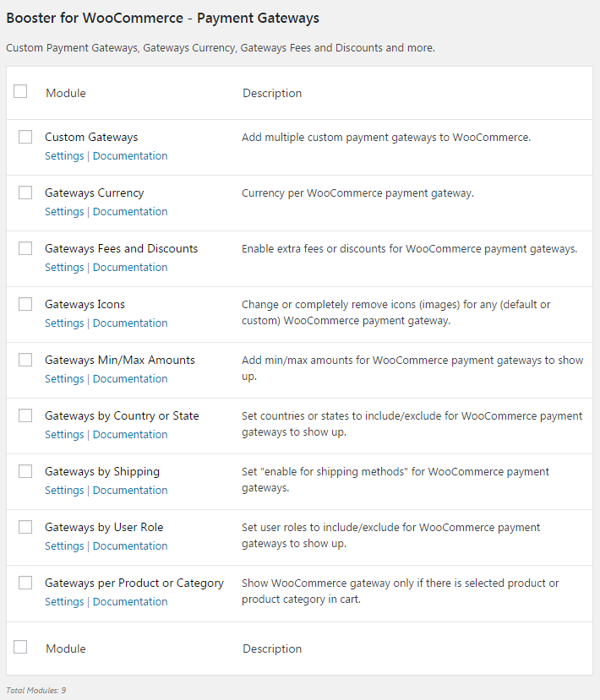Click the Total Modules: 9 text
Viewport: 600px width, 700px height.
pos(36,690)
